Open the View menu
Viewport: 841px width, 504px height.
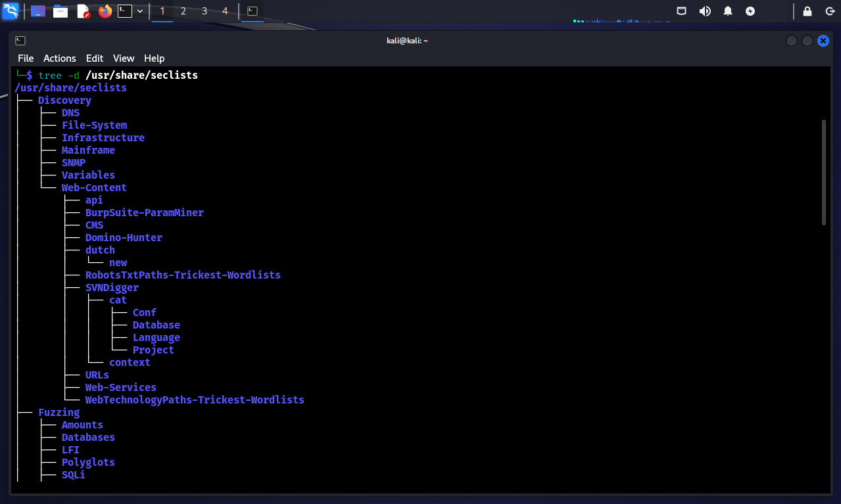click(124, 58)
